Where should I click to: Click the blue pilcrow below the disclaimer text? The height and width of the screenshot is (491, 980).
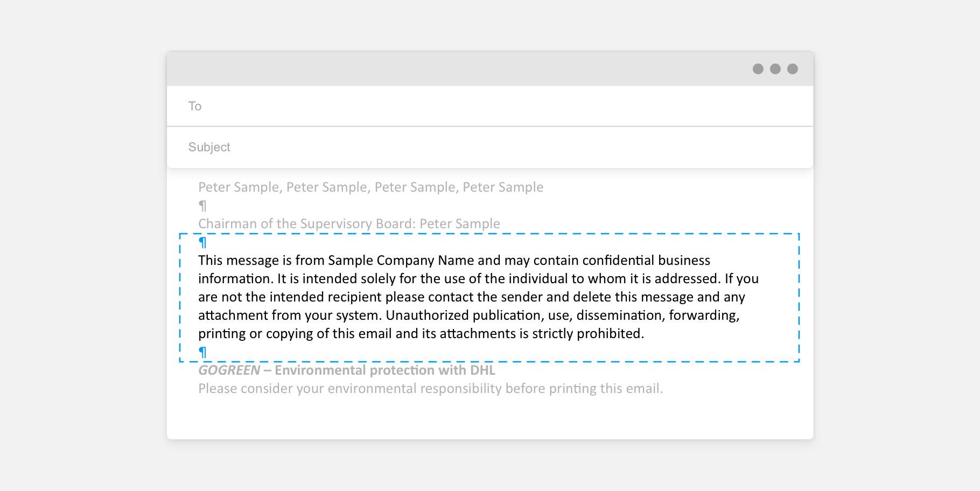(x=202, y=352)
